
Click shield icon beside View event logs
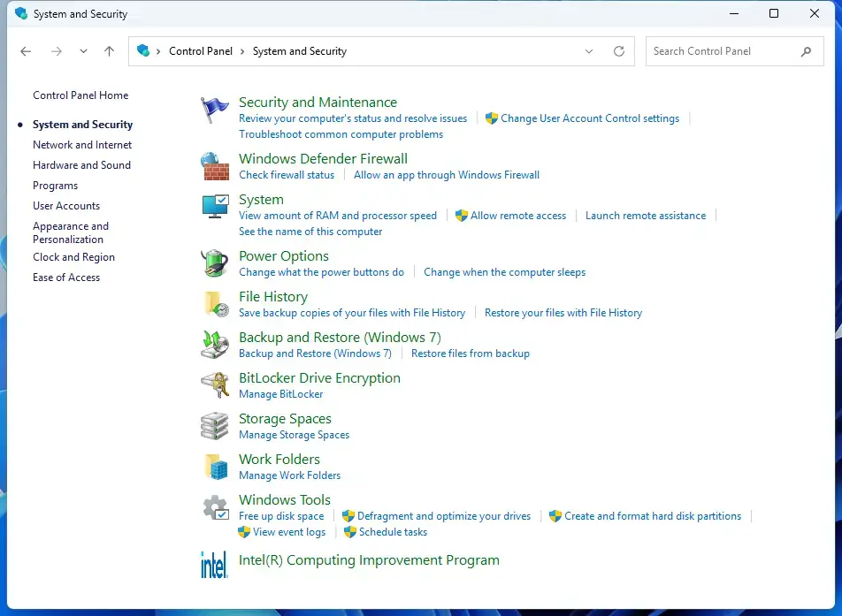(244, 532)
